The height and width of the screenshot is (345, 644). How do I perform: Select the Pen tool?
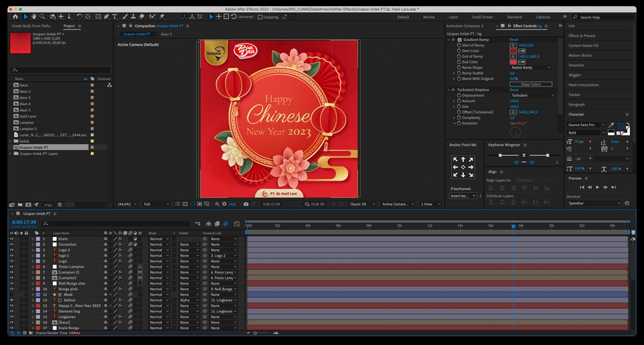(x=105, y=16)
